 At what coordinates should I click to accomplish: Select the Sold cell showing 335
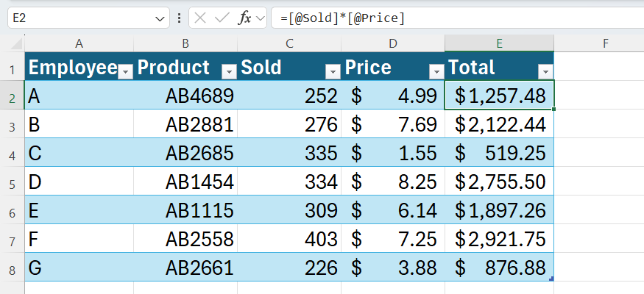[289, 153]
